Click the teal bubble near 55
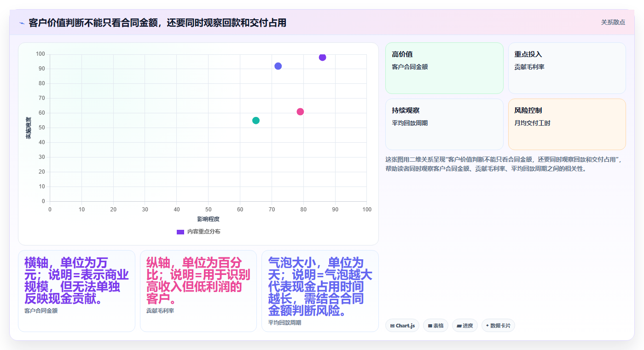Viewport: 644px width, 350px height. (256, 120)
